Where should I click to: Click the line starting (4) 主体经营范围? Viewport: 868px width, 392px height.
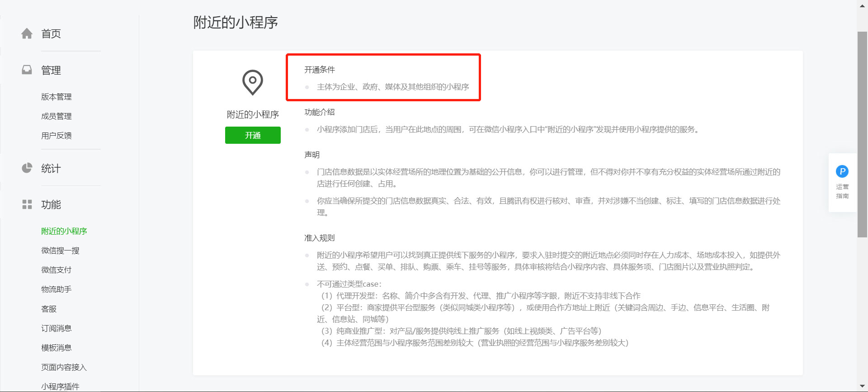click(475, 343)
